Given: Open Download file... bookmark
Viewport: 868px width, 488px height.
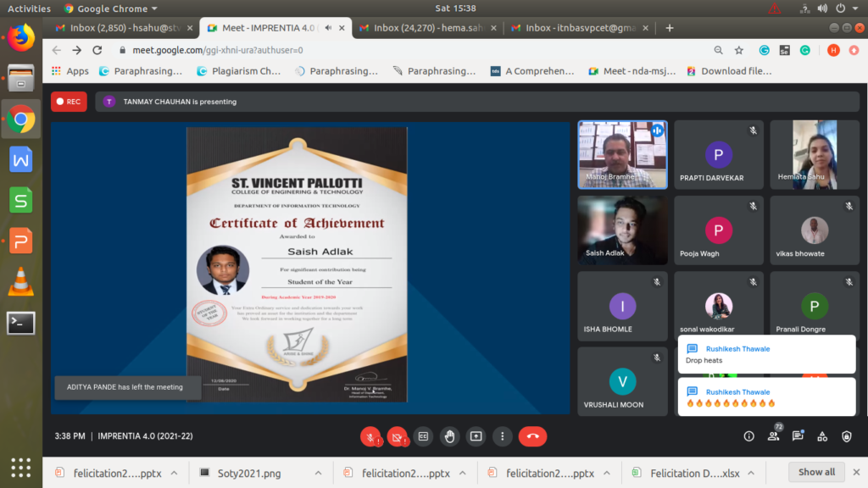Looking at the screenshot, I should 729,71.
